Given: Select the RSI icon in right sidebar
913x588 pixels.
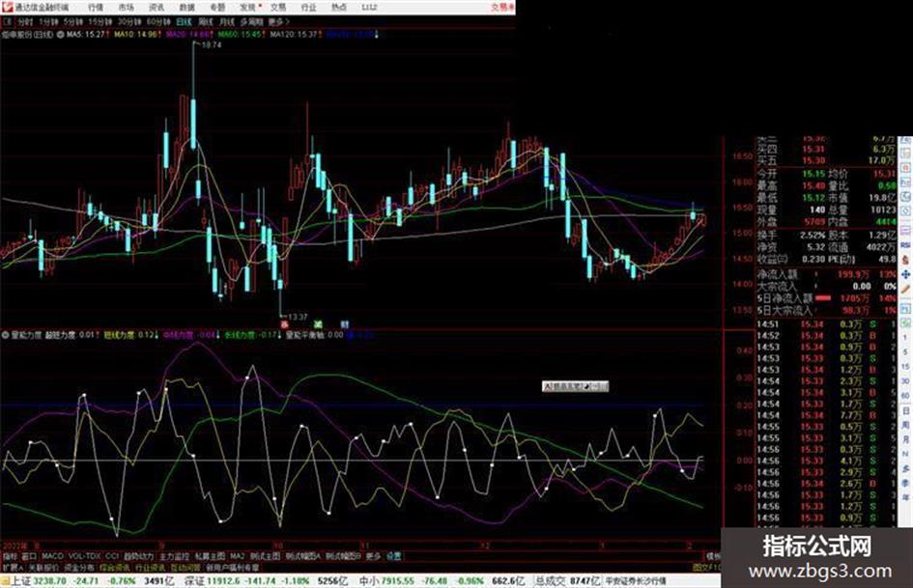Looking at the screenshot, I should point(905,245).
